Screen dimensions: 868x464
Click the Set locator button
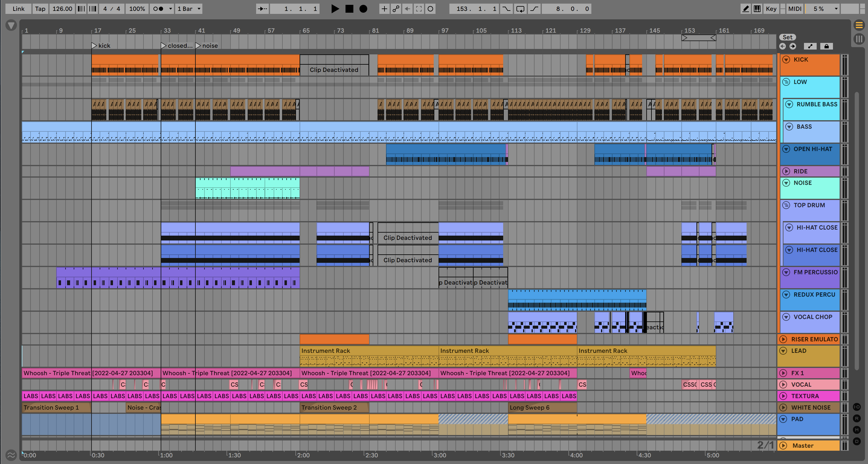787,37
